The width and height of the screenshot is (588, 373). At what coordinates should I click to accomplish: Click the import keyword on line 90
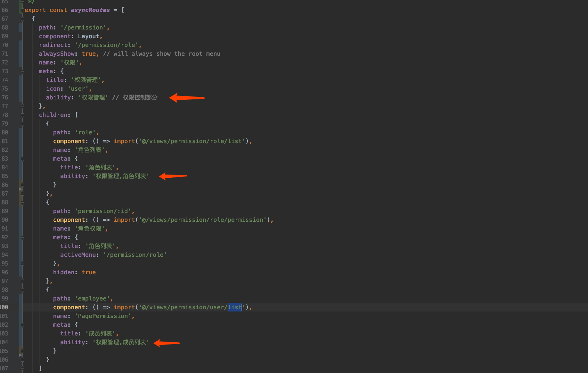124,220
